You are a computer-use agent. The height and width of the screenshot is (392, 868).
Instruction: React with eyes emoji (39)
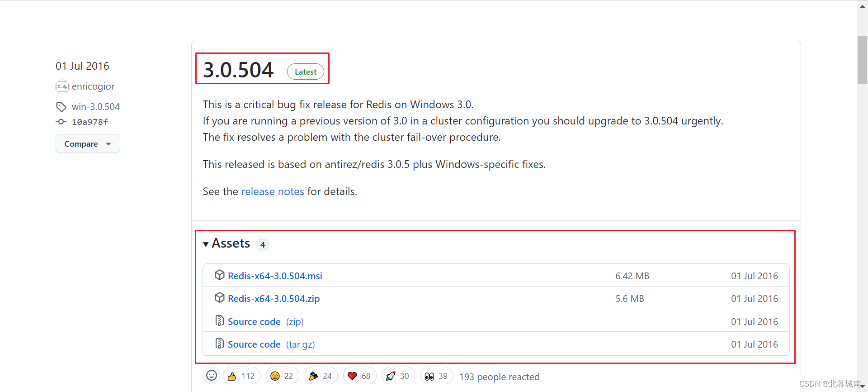437,376
